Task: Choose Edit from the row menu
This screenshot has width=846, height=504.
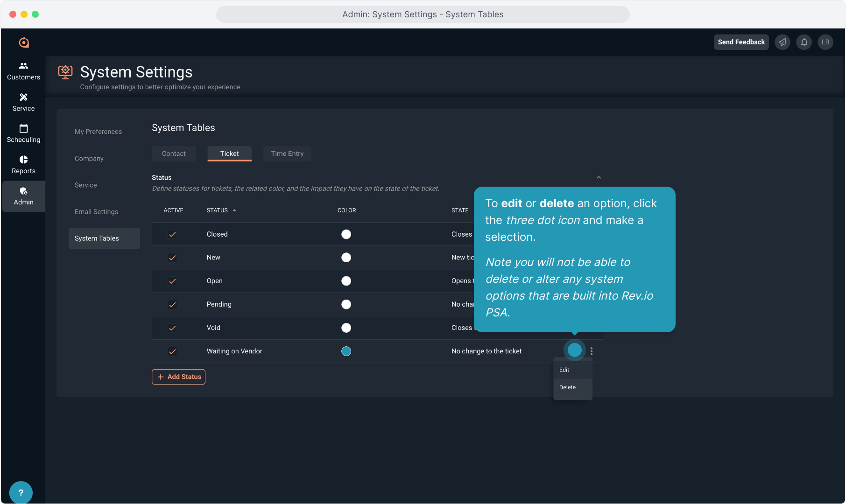Action: 564,370
